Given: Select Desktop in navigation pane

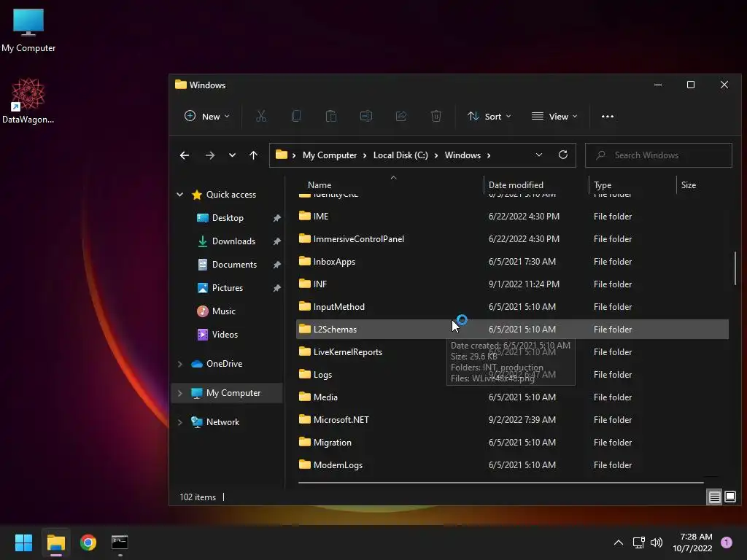Looking at the screenshot, I should [228, 217].
